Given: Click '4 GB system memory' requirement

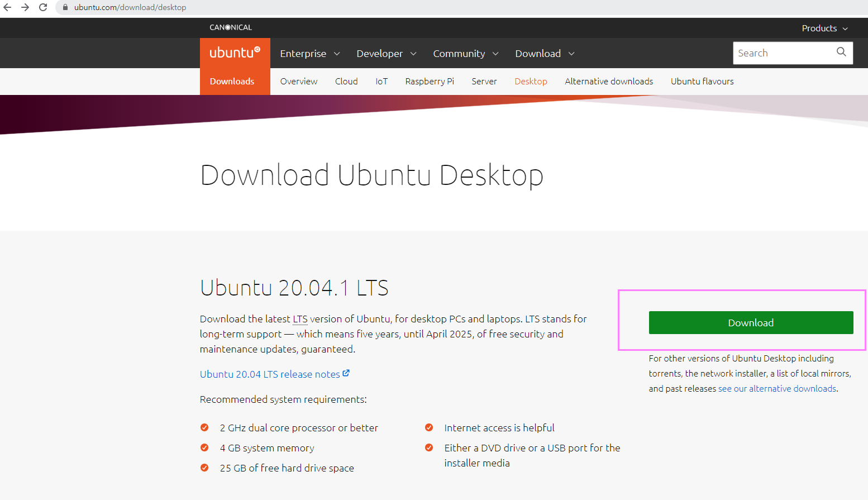Looking at the screenshot, I should pyautogui.click(x=267, y=448).
